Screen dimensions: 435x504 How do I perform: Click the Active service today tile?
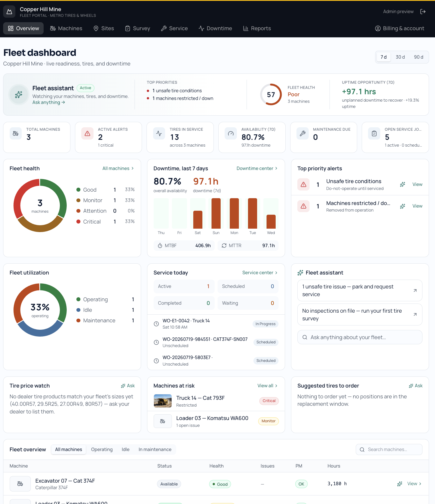[x=184, y=286]
